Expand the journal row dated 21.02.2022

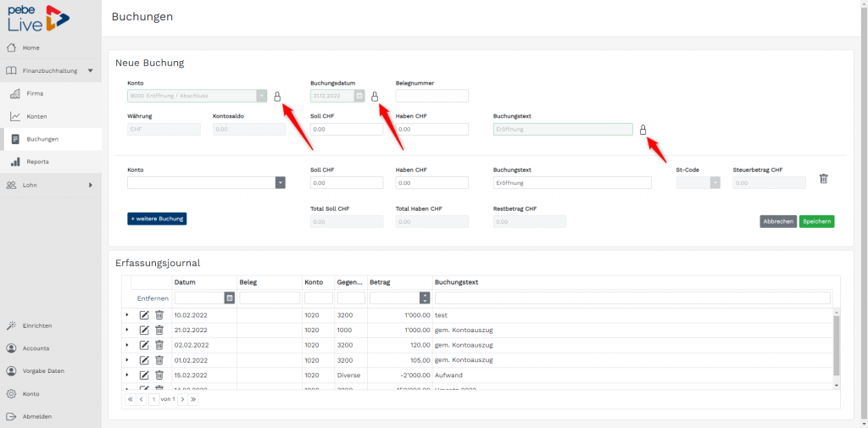pos(127,330)
